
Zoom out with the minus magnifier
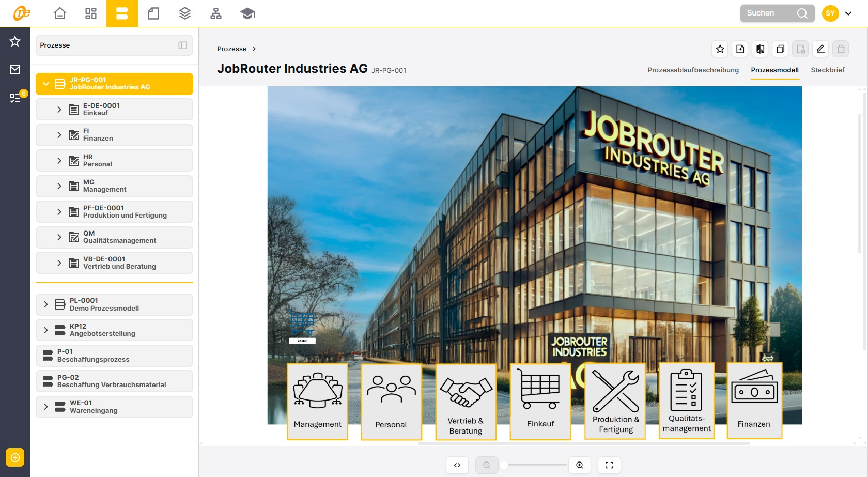tap(487, 465)
